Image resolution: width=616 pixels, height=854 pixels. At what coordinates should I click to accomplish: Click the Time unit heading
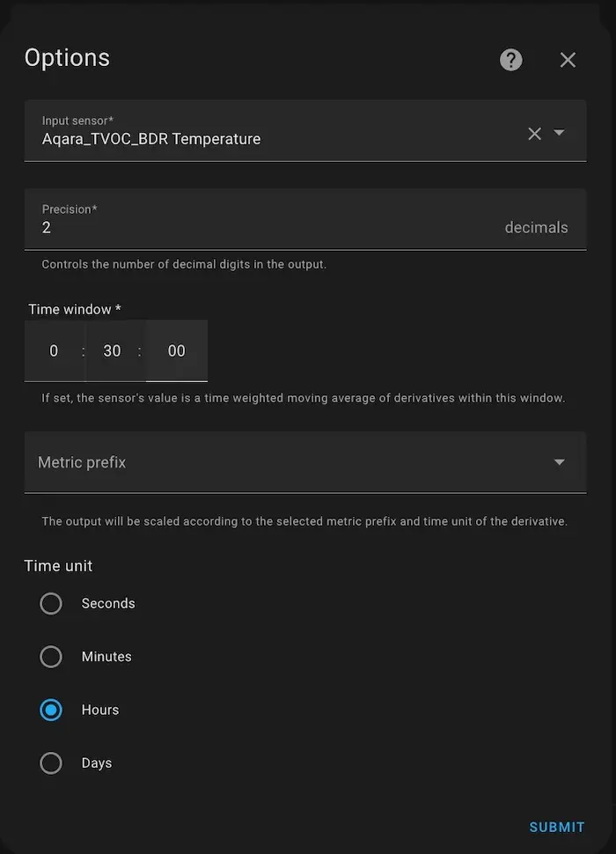pos(58,565)
